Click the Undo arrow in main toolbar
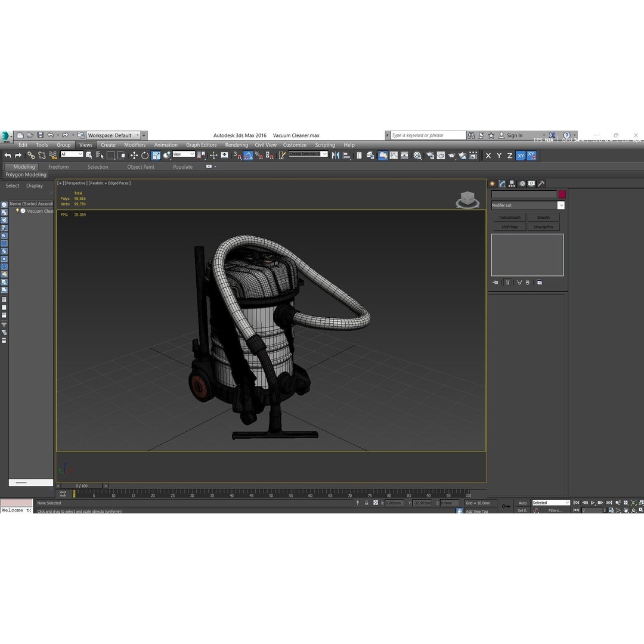 pyautogui.click(x=7, y=156)
